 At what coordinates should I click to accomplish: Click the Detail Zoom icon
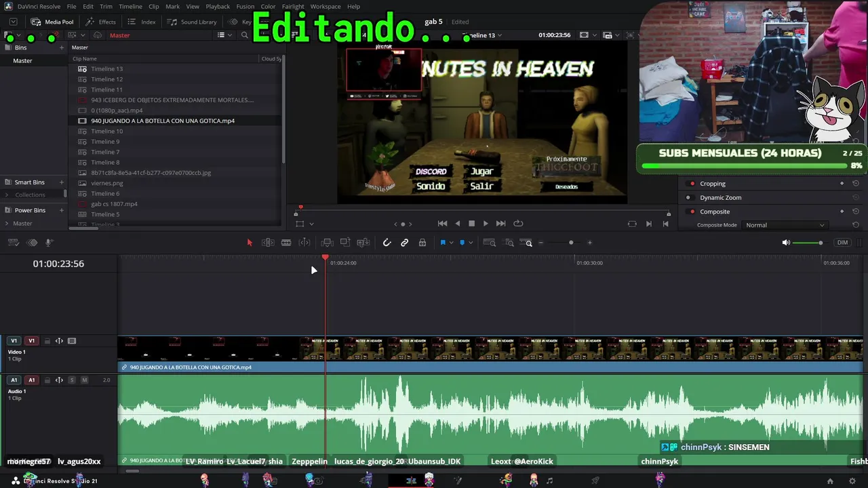[509, 243]
